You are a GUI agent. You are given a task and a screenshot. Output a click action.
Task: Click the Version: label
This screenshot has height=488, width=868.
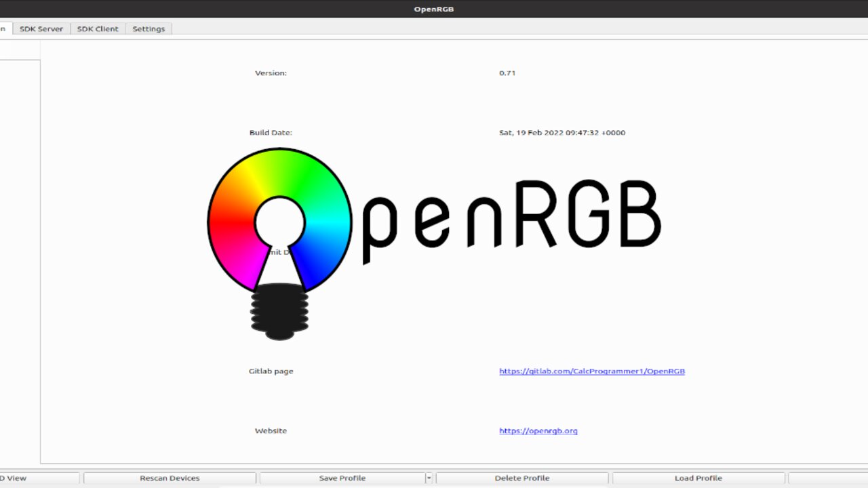click(x=271, y=73)
